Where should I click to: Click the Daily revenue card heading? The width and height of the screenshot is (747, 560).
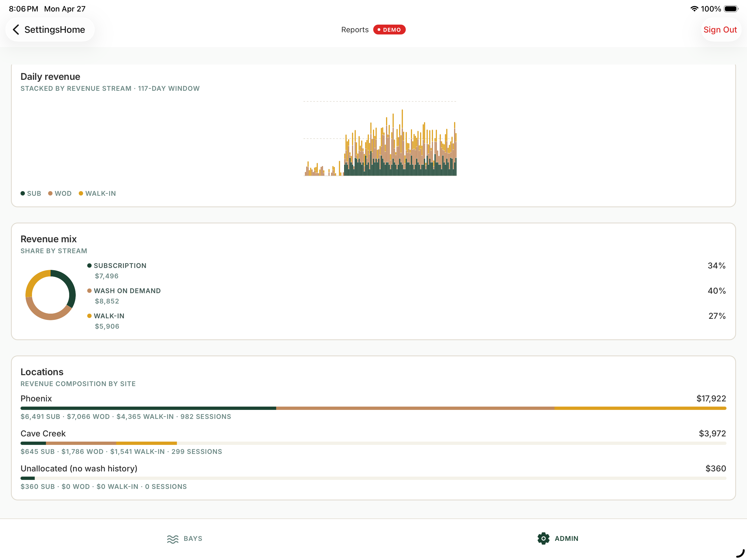pyautogui.click(x=50, y=77)
